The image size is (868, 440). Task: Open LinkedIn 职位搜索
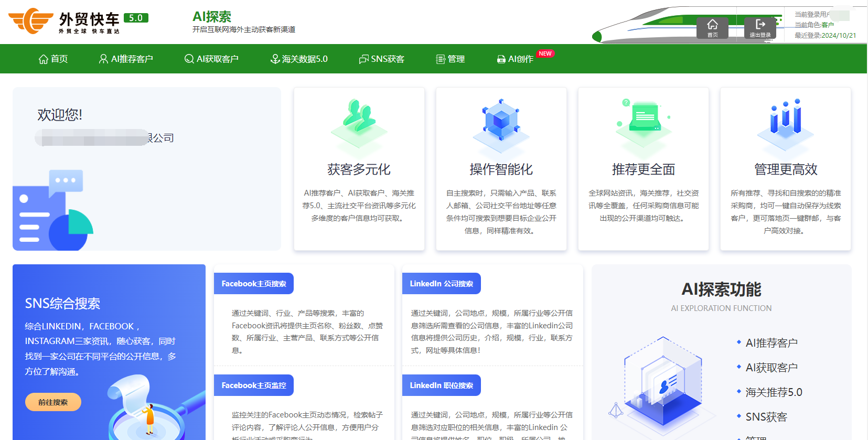[442, 385]
